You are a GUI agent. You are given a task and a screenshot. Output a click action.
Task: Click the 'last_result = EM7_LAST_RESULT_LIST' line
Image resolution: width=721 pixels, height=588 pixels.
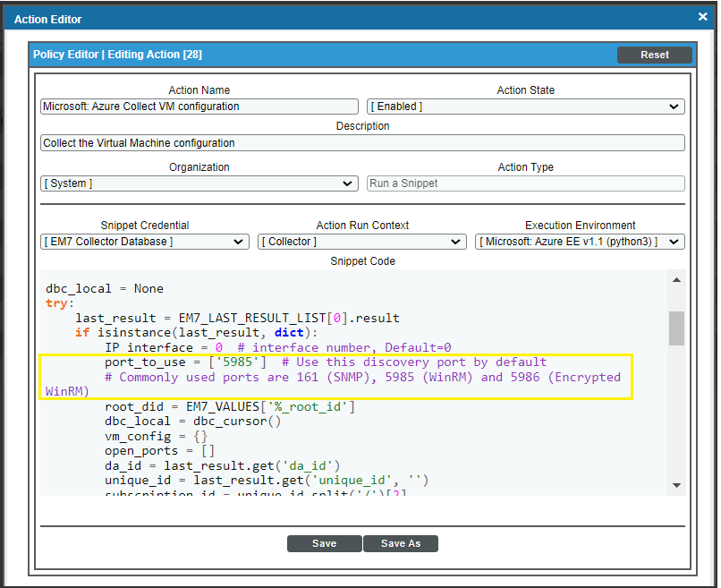[x=237, y=318]
